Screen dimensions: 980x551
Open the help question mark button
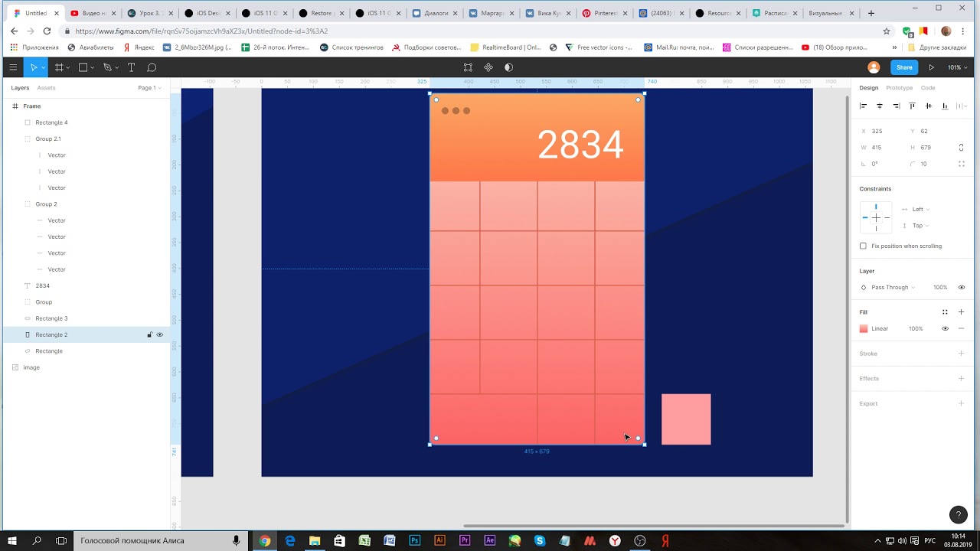coord(958,515)
